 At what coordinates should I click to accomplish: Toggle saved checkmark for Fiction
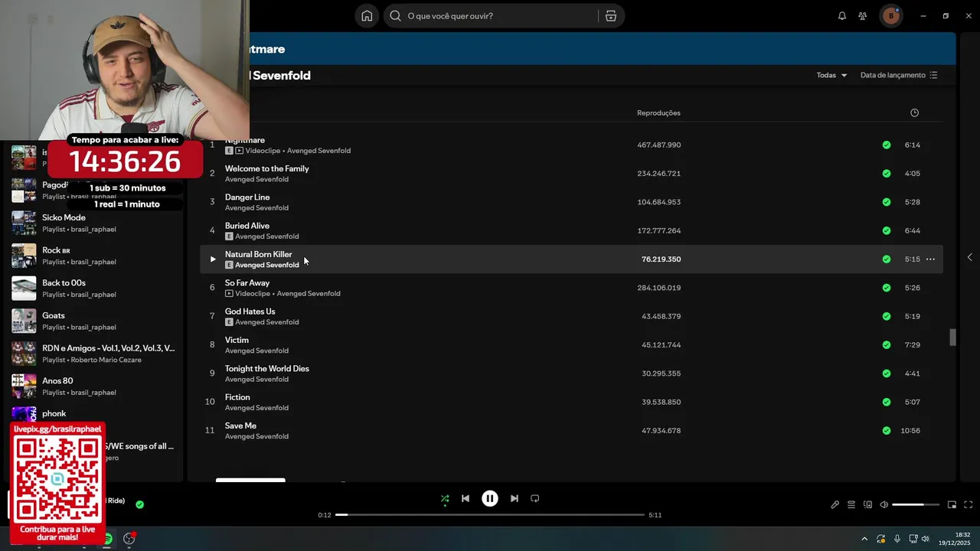click(887, 402)
